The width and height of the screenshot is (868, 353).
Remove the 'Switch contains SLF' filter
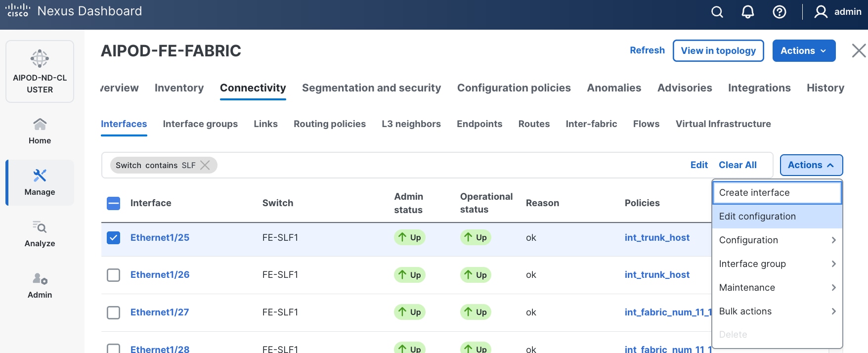tap(205, 165)
